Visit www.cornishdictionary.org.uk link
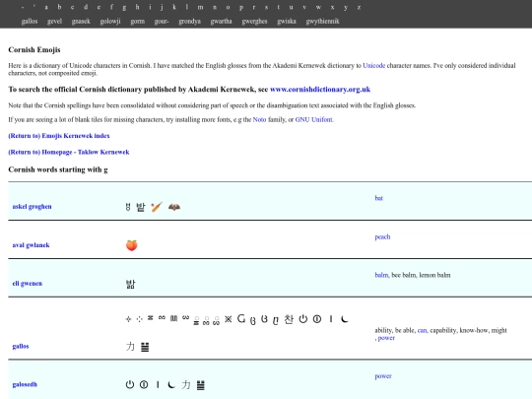This screenshot has height=399, width=532. 320,90
